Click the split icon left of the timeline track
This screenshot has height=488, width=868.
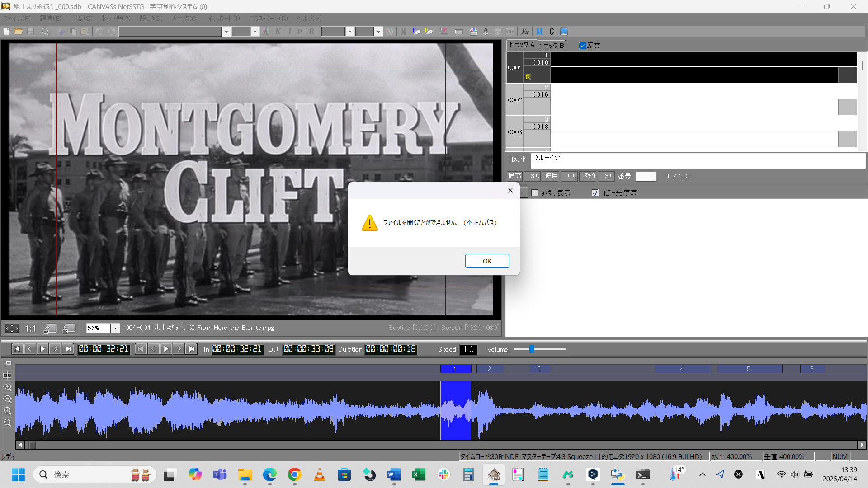(8, 375)
